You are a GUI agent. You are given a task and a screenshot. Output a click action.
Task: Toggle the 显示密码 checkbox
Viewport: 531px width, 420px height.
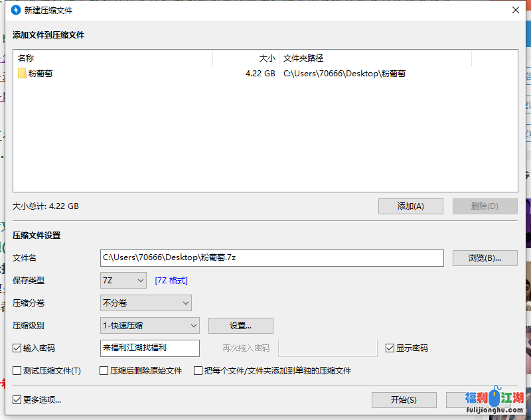pos(390,348)
